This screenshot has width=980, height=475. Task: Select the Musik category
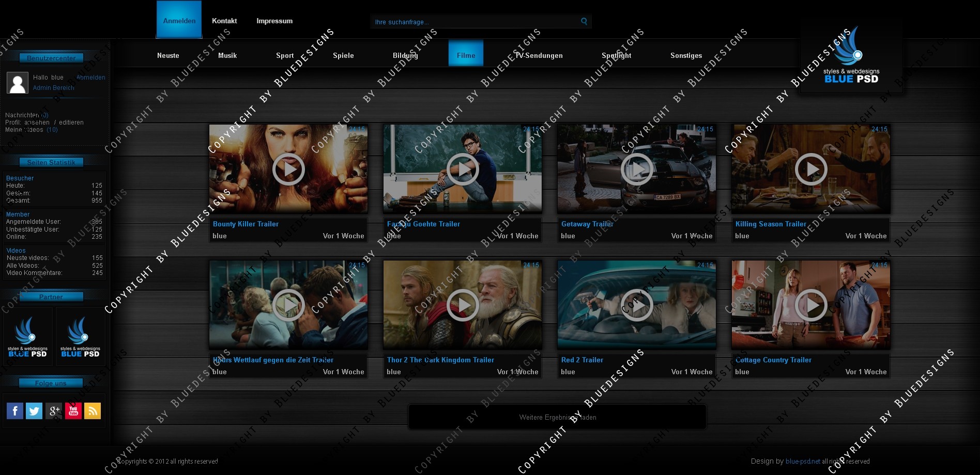coord(227,55)
